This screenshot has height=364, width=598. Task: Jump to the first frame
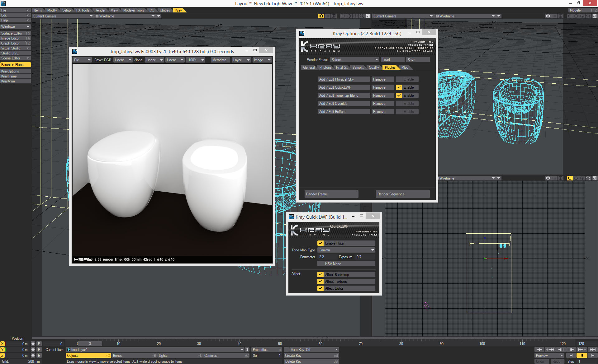[x=539, y=349]
